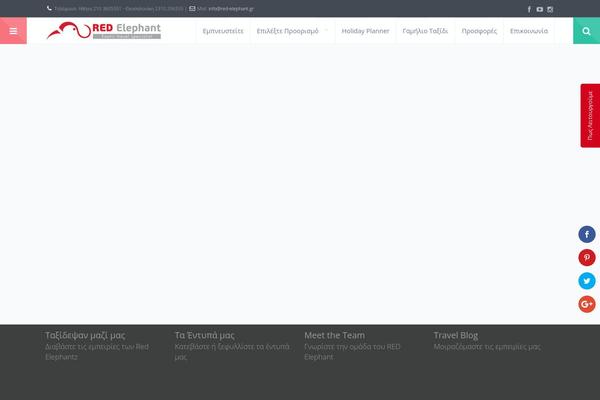The height and width of the screenshot is (400, 600).
Task: Open the Instagram profile from the top bar
Action: [550, 9]
